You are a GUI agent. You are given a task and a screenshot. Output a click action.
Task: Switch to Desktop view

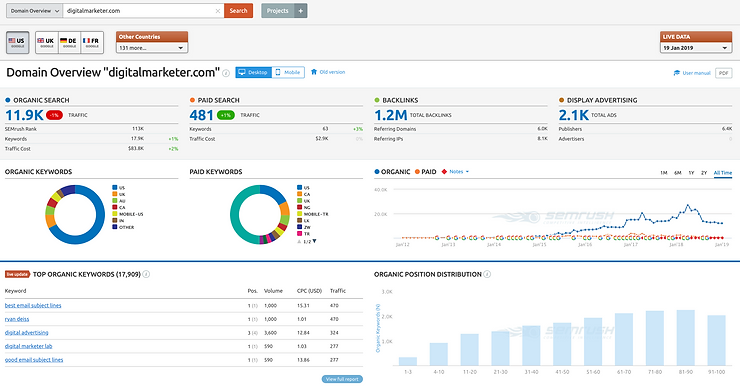(x=253, y=72)
